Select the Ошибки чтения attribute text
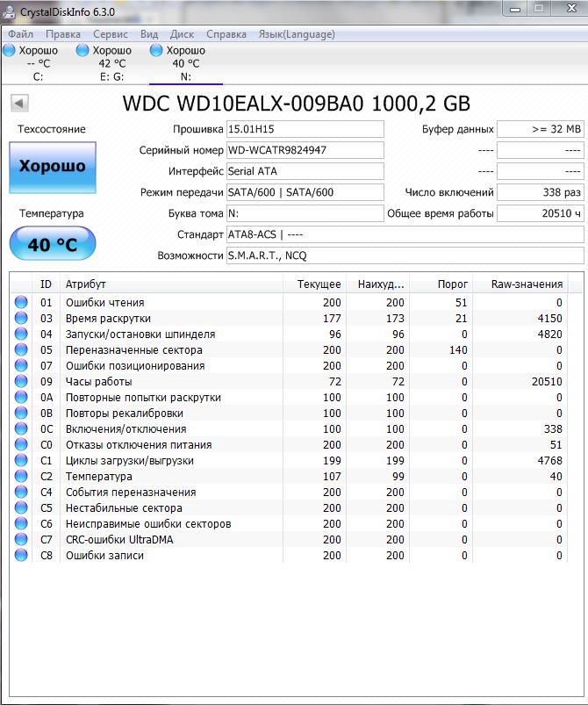 104,303
